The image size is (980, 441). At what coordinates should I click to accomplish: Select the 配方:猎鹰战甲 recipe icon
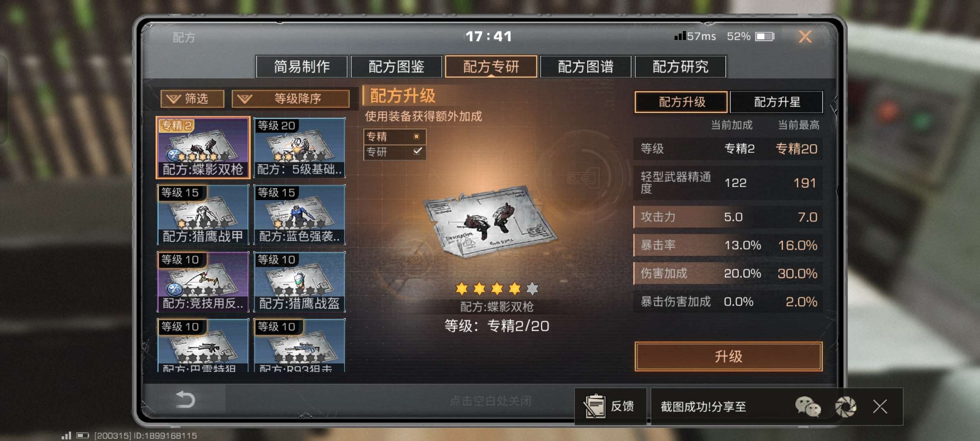point(203,215)
